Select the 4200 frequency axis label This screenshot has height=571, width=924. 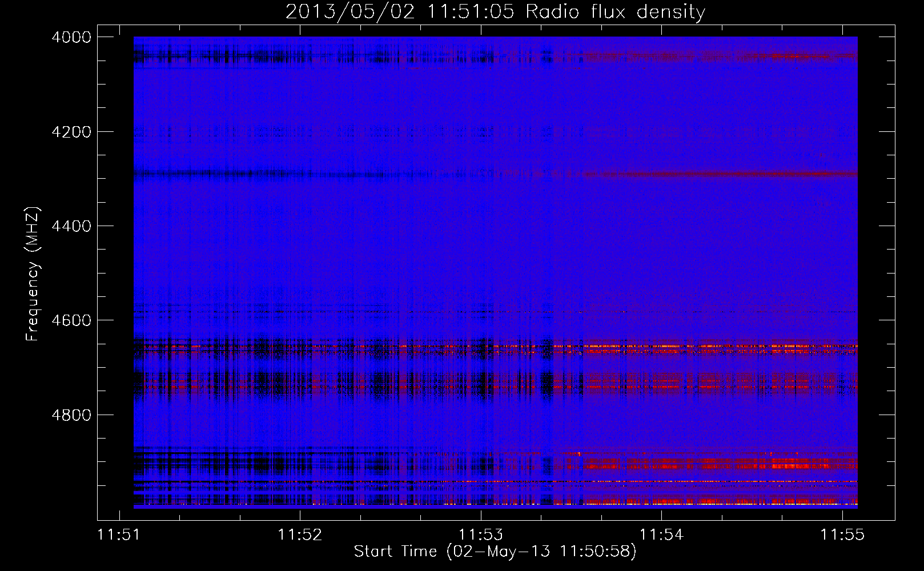71,132
